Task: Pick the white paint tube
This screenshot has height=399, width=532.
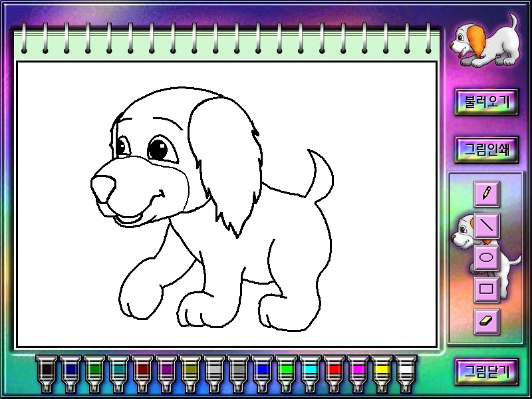Action: click(x=406, y=374)
